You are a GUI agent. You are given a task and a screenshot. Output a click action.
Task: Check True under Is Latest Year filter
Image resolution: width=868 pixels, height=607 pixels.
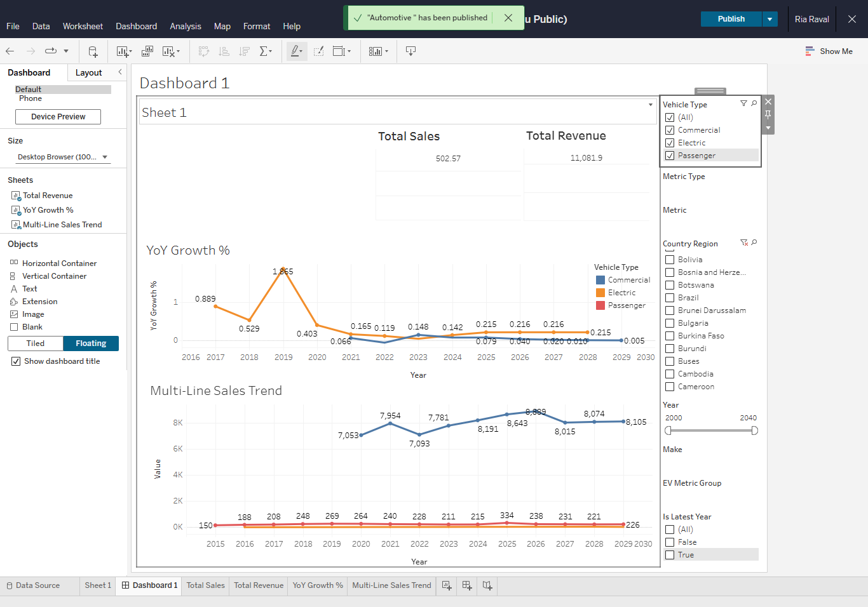[x=670, y=554]
